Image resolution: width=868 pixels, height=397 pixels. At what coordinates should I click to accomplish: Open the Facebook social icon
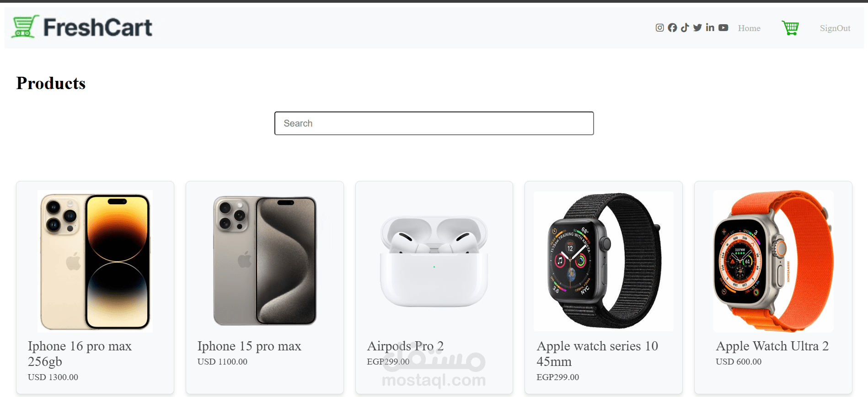[672, 28]
